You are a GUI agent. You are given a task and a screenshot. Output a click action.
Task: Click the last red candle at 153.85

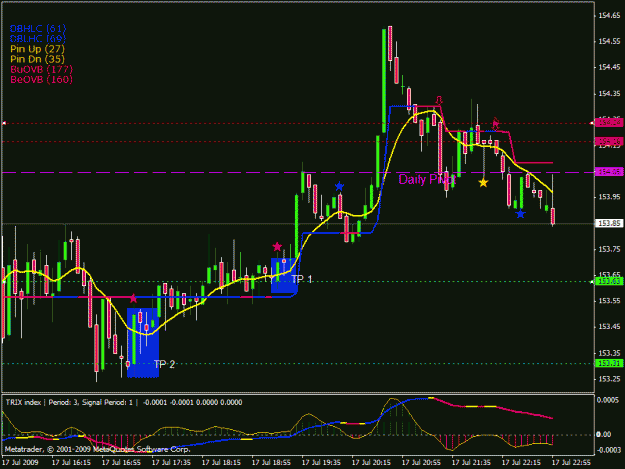[x=553, y=216]
